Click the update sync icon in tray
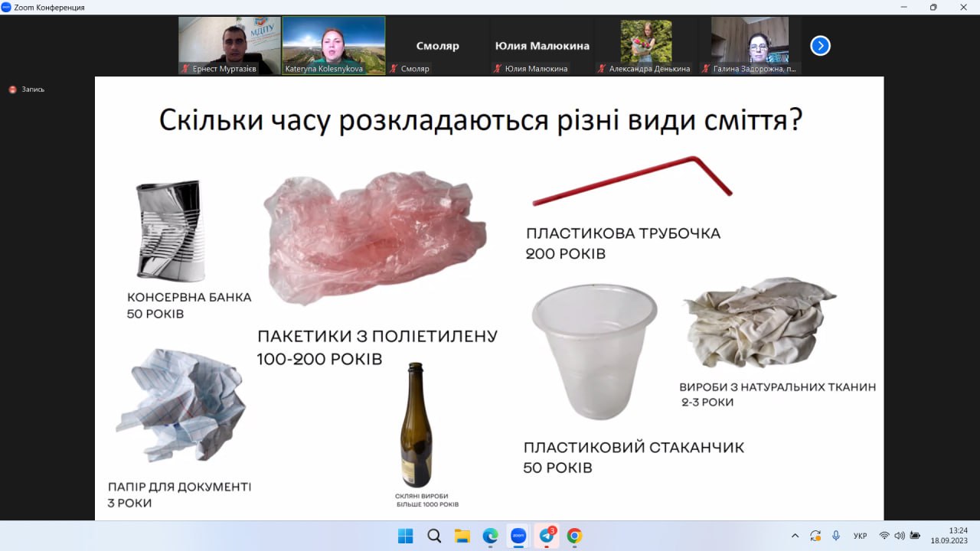Image resolution: width=980 pixels, height=551 pixels. (x=815, y=536)
